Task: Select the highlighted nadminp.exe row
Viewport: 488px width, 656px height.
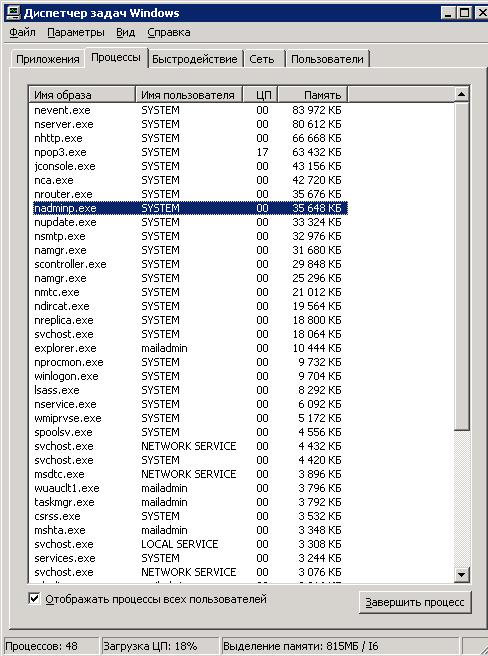Action: point(190,208)
